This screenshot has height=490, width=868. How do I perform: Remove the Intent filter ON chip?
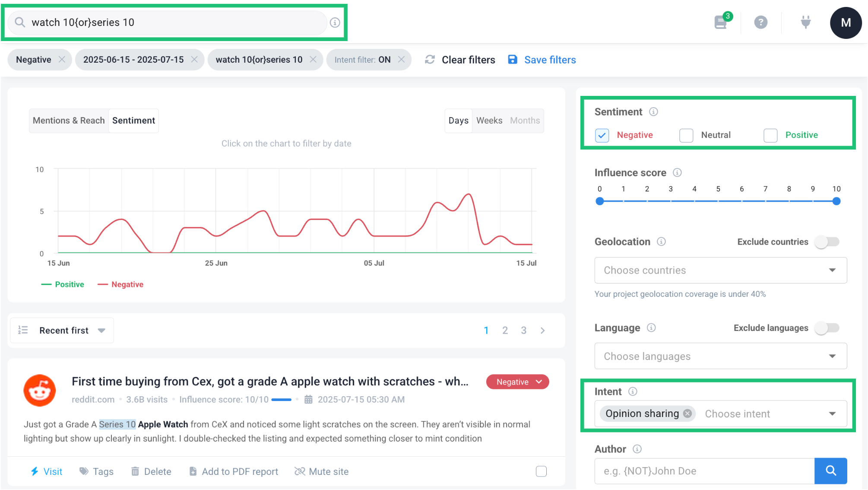[401, 60]
